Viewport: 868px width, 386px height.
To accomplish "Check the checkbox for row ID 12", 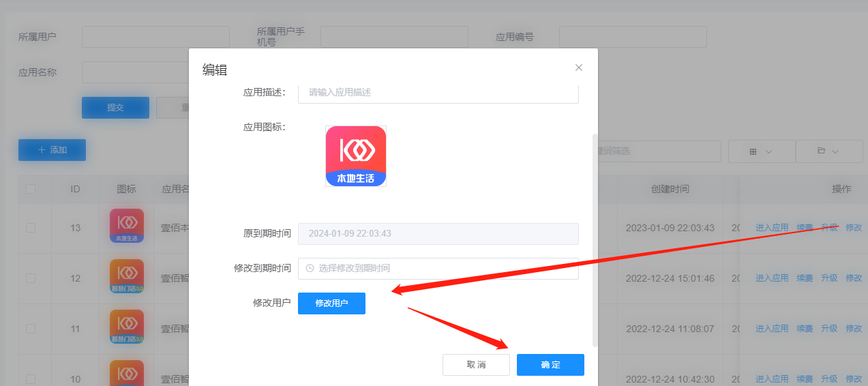I will (31, 278).
